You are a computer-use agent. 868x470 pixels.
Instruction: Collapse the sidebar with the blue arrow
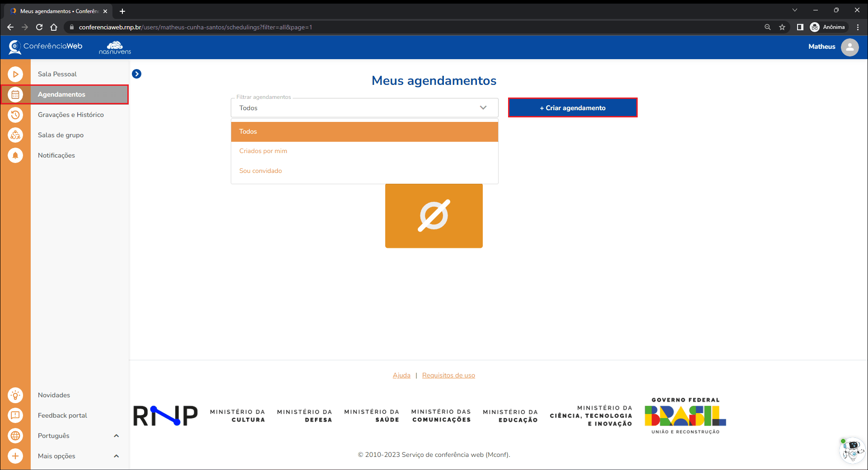click(136, 74)
